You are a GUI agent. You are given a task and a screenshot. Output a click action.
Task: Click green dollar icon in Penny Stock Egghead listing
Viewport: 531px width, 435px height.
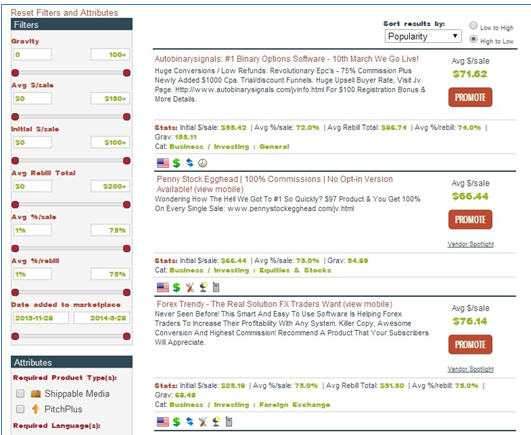(x=176, y=287)
